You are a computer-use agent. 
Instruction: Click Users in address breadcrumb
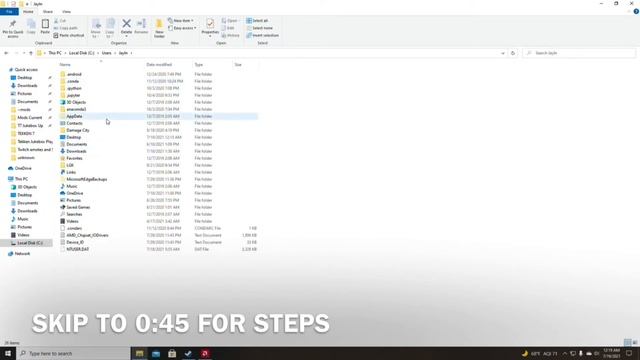pos(107,53)
